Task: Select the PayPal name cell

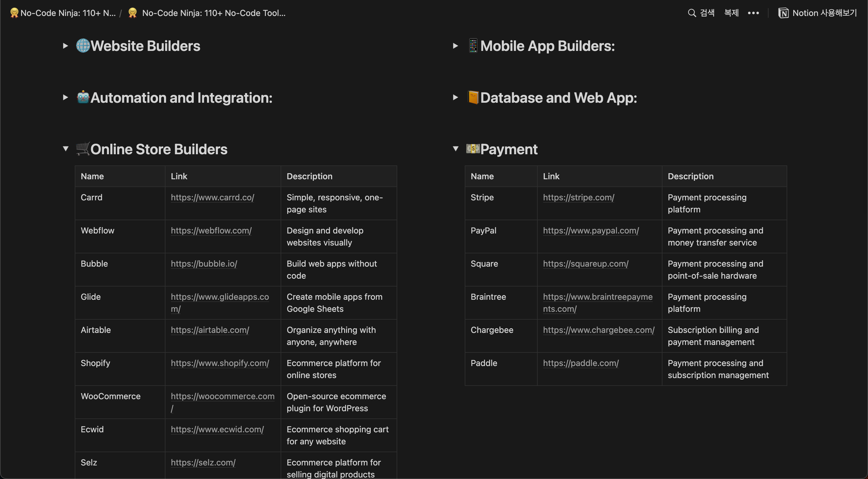Action: coord(501,236)
